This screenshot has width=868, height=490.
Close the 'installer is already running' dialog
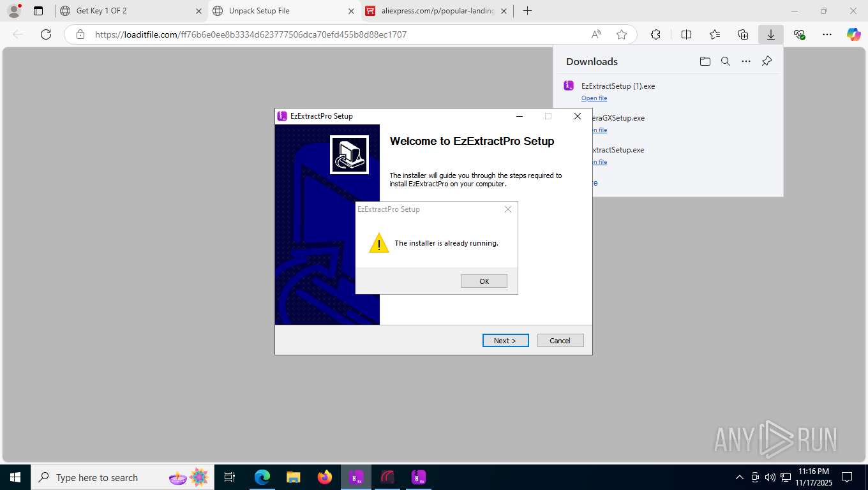[x=508, y=209]
